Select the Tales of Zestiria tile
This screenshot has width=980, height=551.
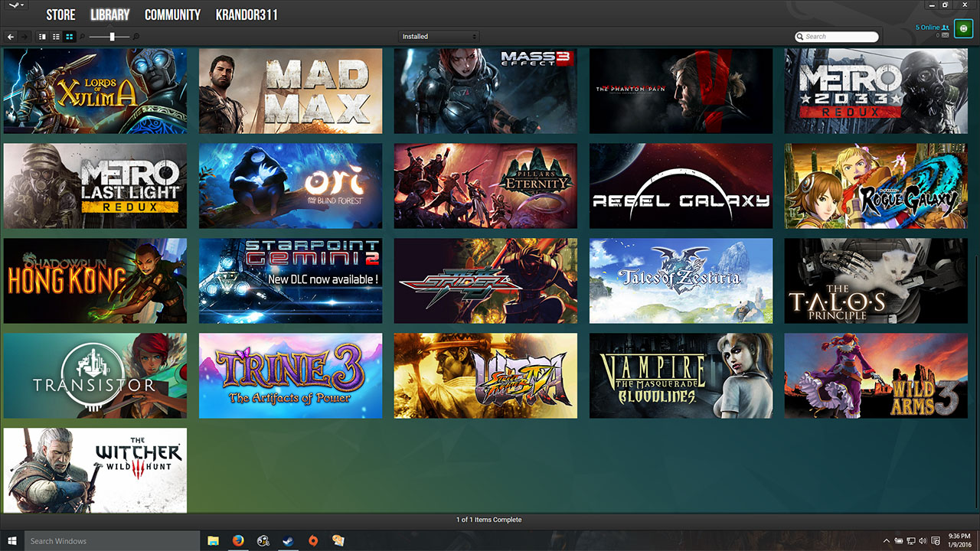pyautogui.click(x=681, y=281)
